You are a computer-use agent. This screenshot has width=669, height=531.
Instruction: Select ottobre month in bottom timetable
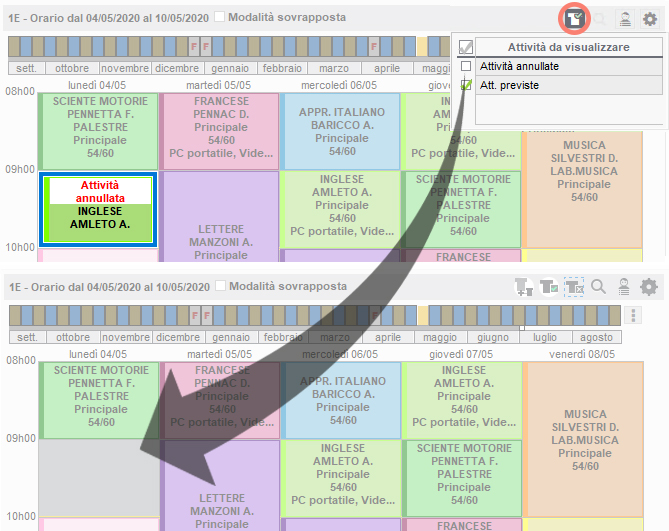click(x=73, y=337)
